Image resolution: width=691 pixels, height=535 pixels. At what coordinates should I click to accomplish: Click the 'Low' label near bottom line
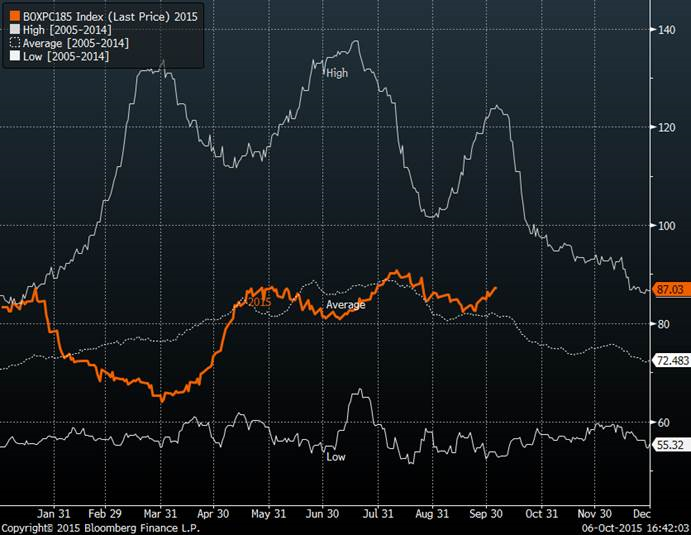click(x=336, y=456)
